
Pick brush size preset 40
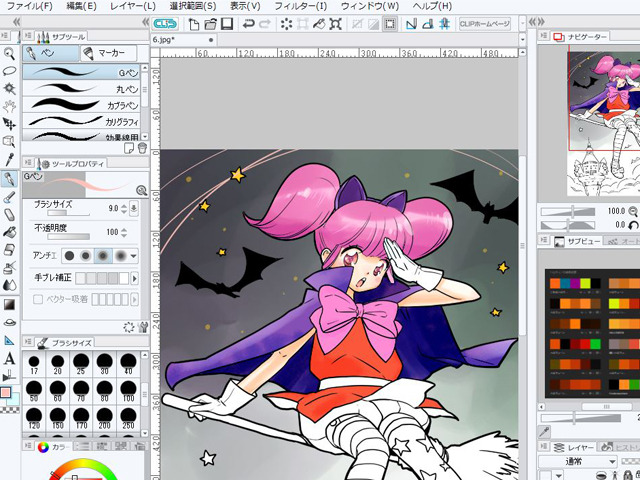(128, 364)
